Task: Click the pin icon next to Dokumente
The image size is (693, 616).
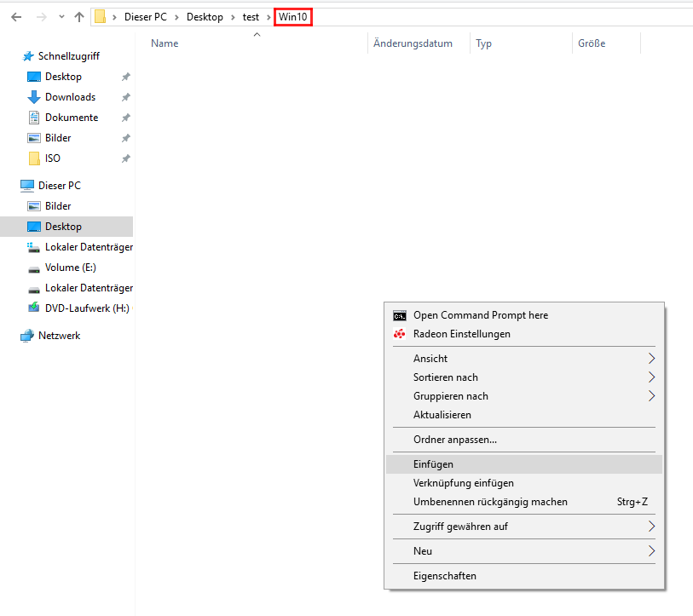Action: (126, 118)
